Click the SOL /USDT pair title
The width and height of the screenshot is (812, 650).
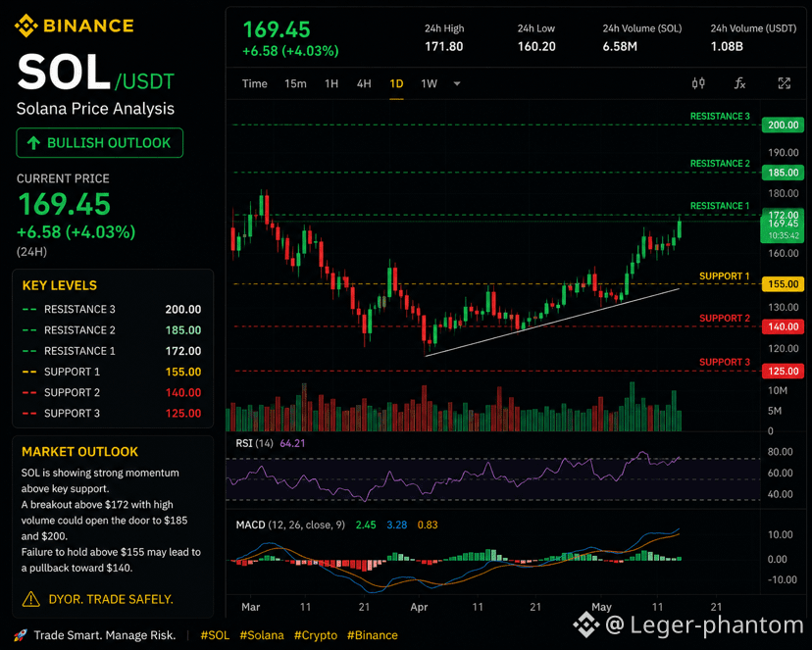pos(96,73)
